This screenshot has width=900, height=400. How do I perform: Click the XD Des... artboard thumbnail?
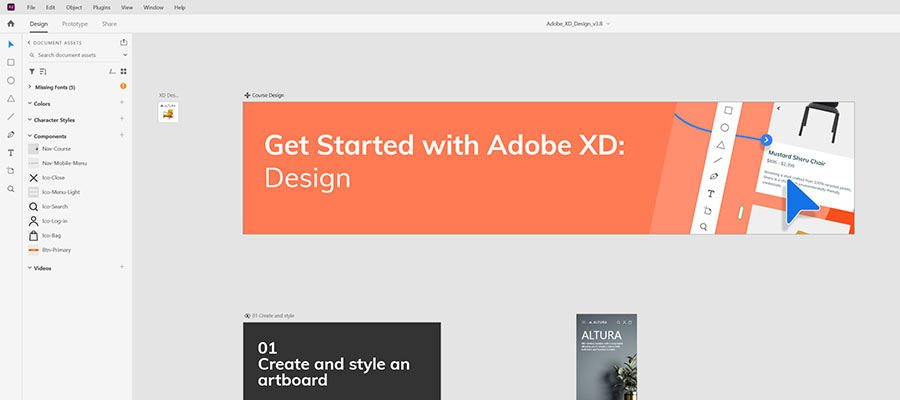[x=168, y=112]
